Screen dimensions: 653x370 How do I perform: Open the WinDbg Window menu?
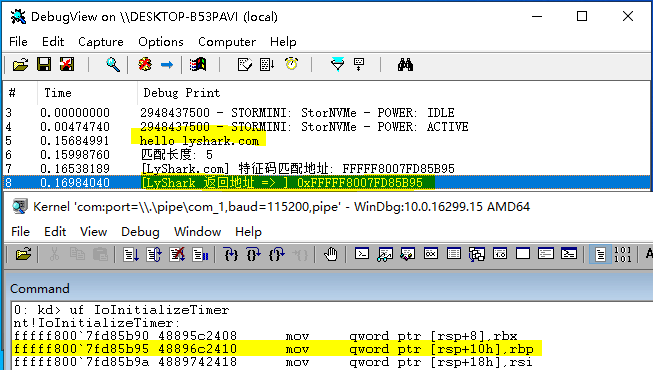[x=197, y=232]
